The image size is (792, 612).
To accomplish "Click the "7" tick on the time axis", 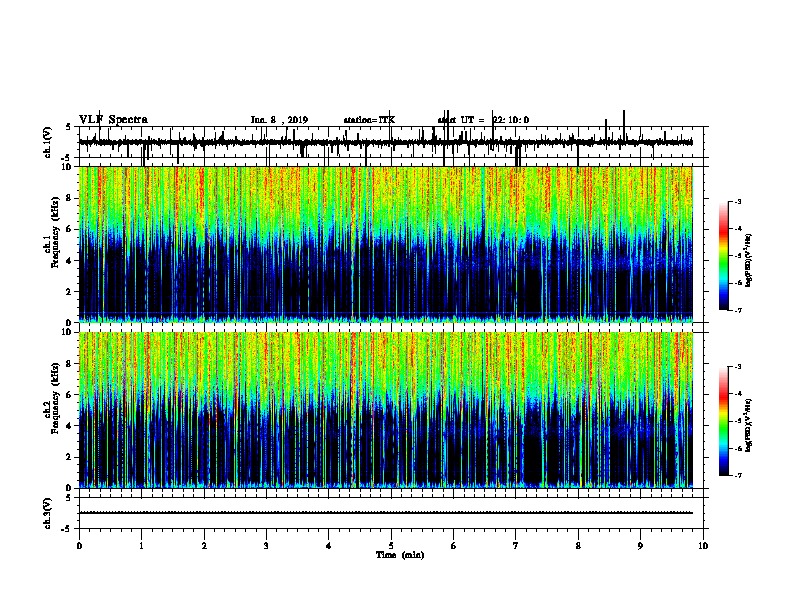I will [516, 546].
